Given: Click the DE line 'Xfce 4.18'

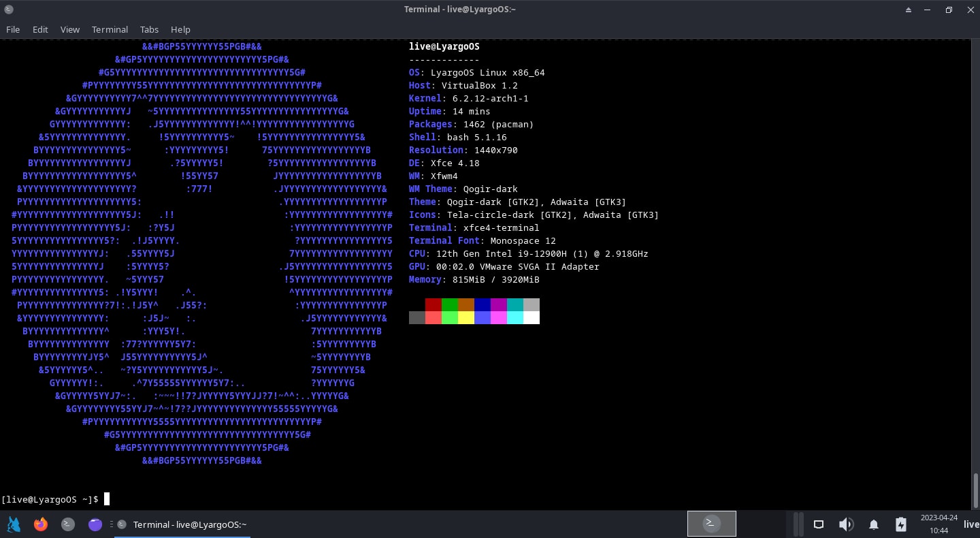Looking at the screenshot, I should [444, 163].
